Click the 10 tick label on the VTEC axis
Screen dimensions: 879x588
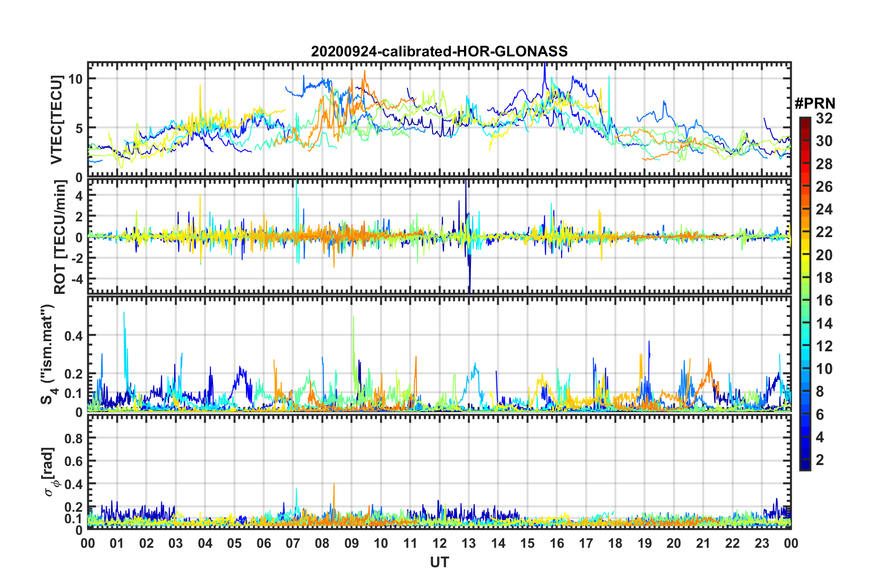pyautogui.click(x=75, y=79)
